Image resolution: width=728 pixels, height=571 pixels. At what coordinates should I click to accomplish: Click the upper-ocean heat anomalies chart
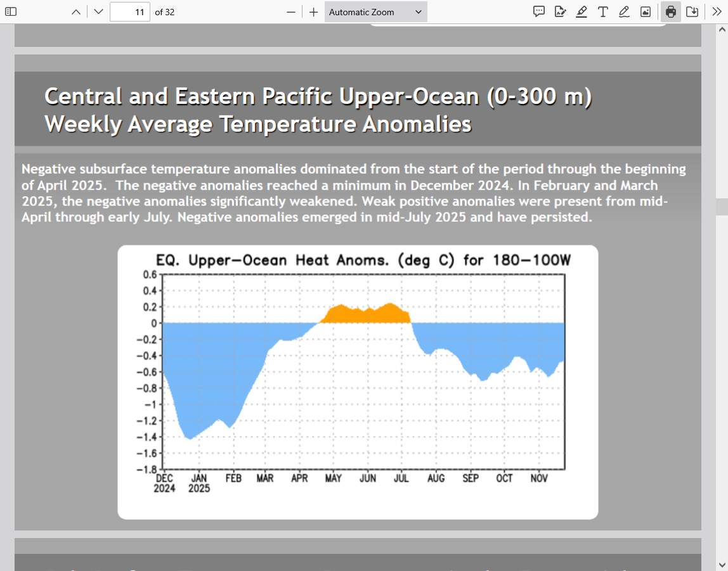point(358,382)
